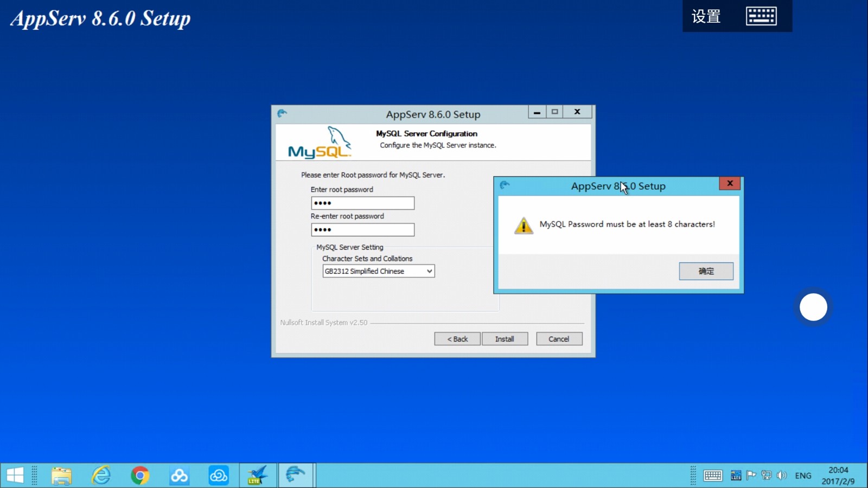The height and width of the screenshot is (488, 868).
Task: Close the password warning dialog
Action: click(730, 183)
